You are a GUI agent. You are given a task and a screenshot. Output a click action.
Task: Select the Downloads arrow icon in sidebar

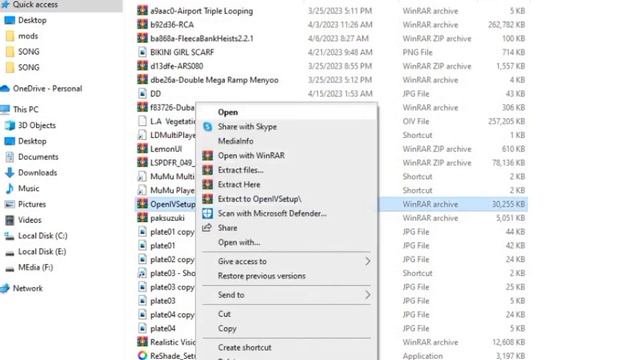10,173
